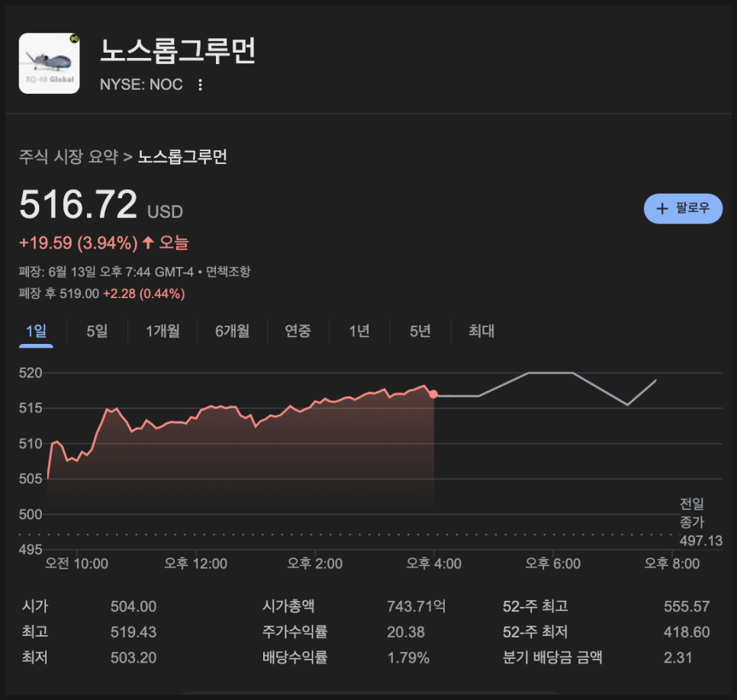This screenshot has height=700, width=737.
Task: Switch to the 5년 chart tab
Action: (x=420, y=331)
